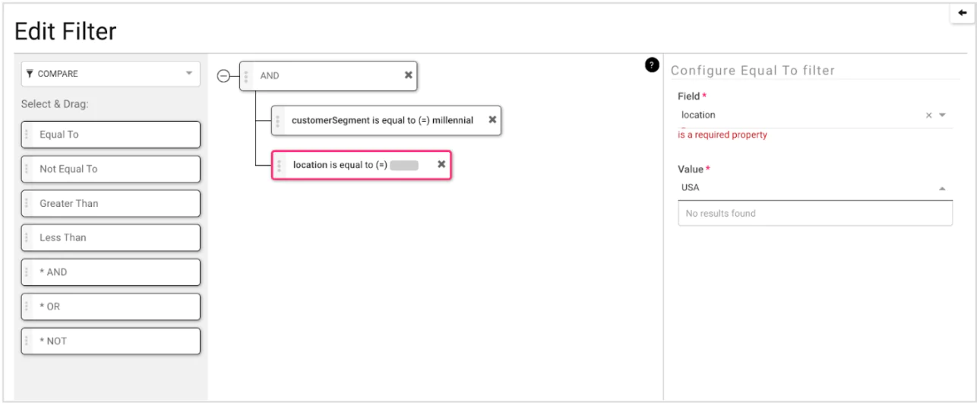Pick the * NOT operator block
The height and width of the screenshot is (406, 980).
tap(111, 341)
